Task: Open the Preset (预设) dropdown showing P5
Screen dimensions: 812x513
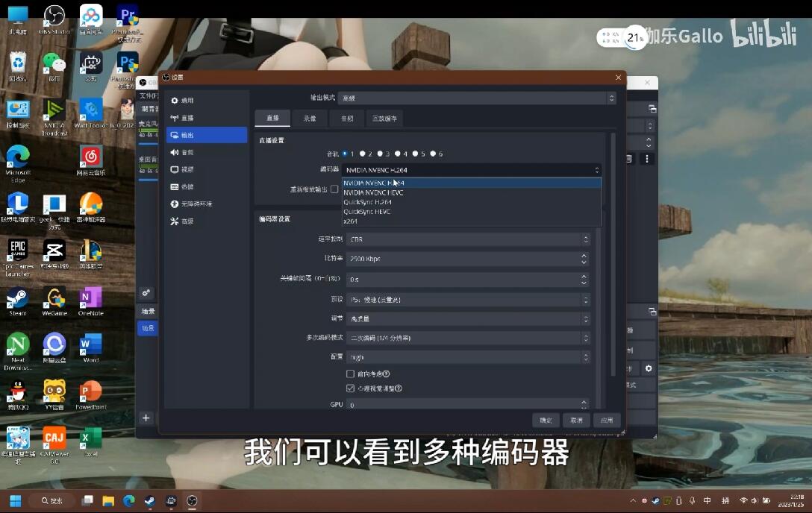Action: (x=468, y=300)
